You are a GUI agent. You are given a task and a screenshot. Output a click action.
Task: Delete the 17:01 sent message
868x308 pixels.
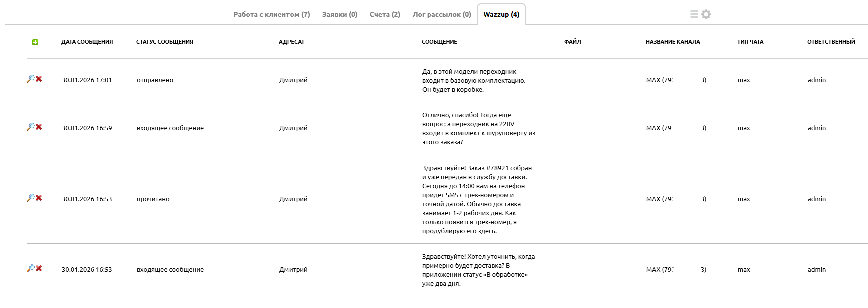coord(39,79)
